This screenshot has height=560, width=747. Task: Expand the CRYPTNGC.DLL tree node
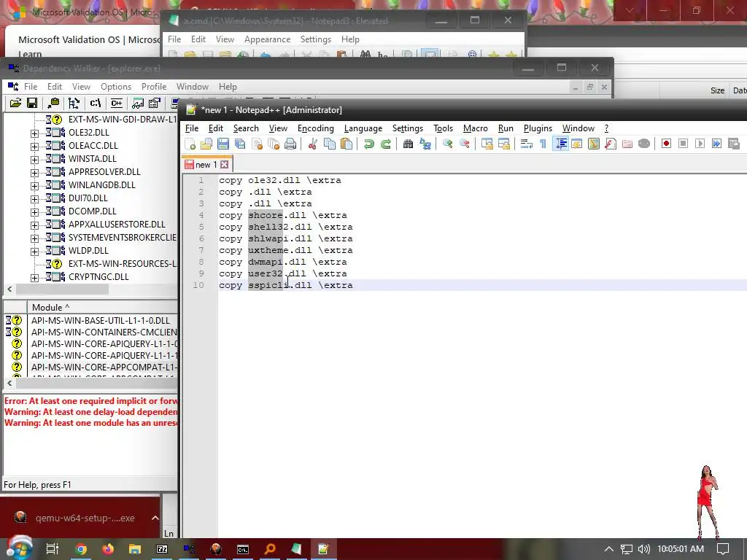tap(34, 278)
